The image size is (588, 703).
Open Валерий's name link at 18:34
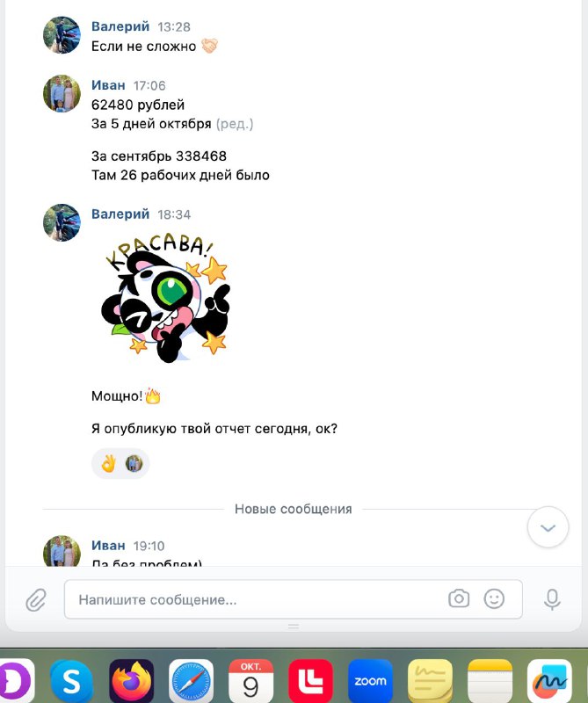point(120,214)
